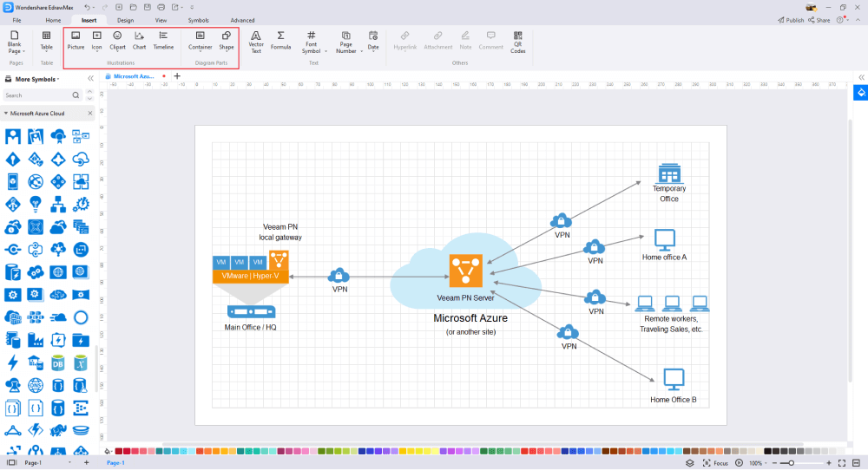Select the DB cylinder Azure symbol
Screen dimensions: 868x470
58,362
